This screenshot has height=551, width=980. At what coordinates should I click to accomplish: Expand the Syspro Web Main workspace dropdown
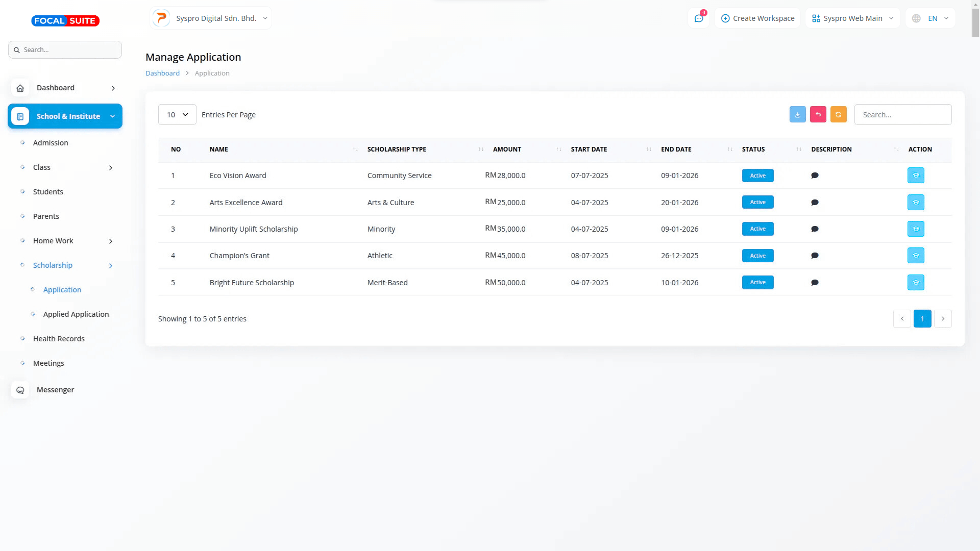pyautogui.click(x=852, y=18)
